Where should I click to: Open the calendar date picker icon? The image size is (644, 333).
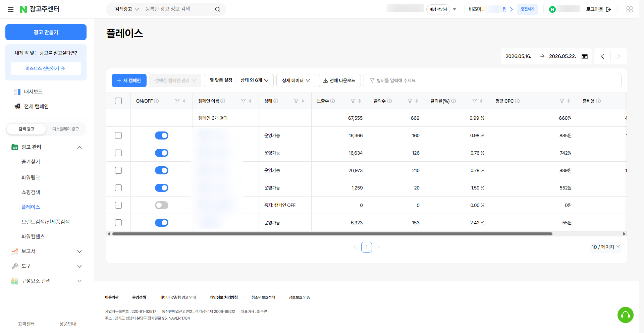[585, 56]
